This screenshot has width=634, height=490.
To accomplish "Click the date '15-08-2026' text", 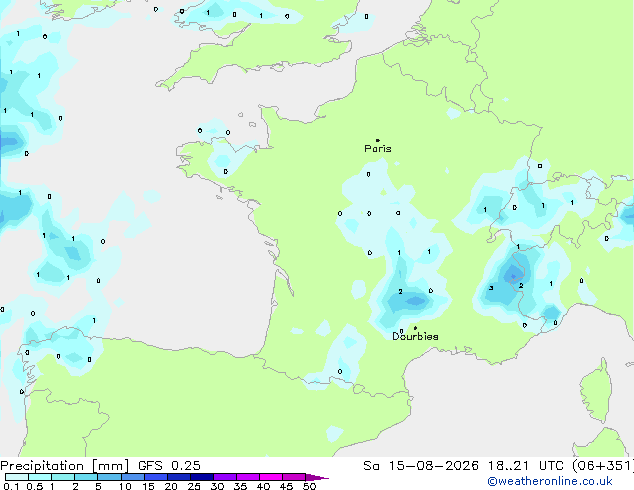I will [433, 466].
